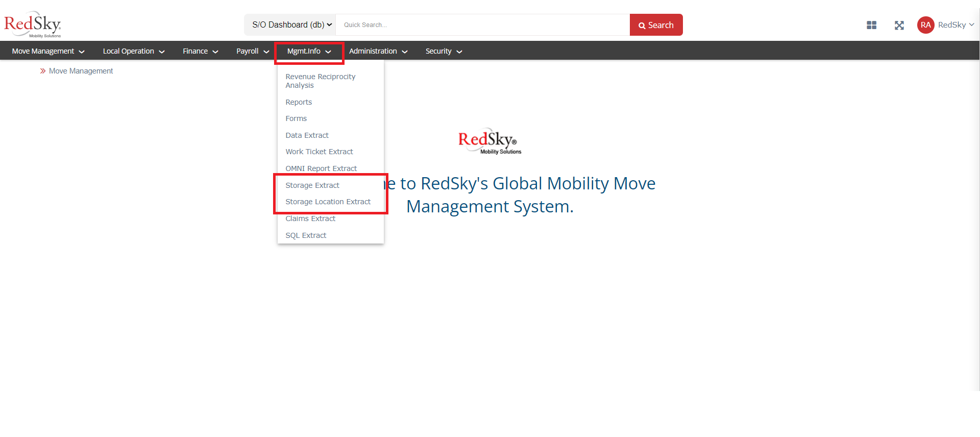Select SQL Extract menu entry
Viewport: 980px width, 437px height.
pos(306,235)
